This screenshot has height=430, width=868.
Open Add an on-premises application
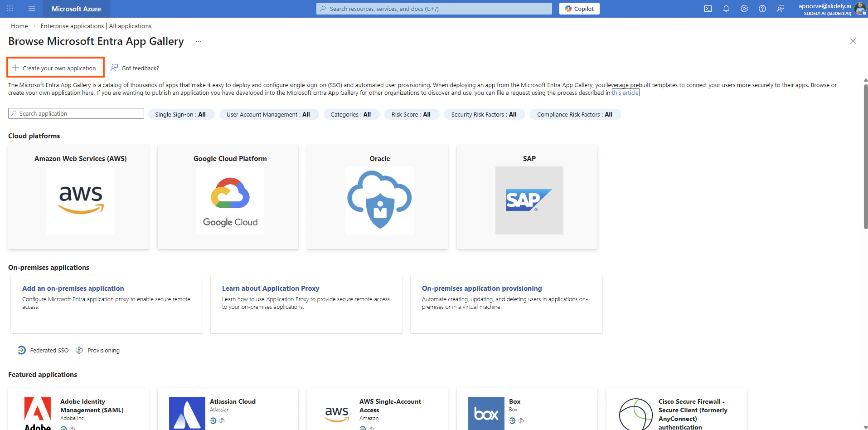tap(73, 288)
